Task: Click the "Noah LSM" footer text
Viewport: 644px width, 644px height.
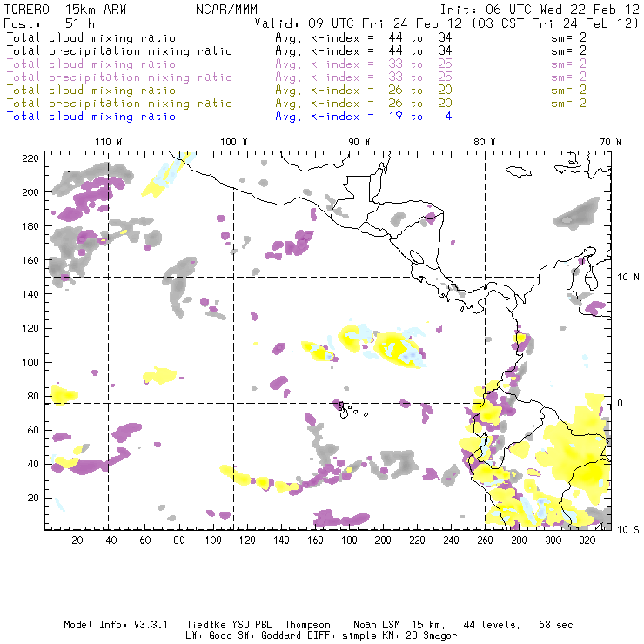Action: [377, 625]
